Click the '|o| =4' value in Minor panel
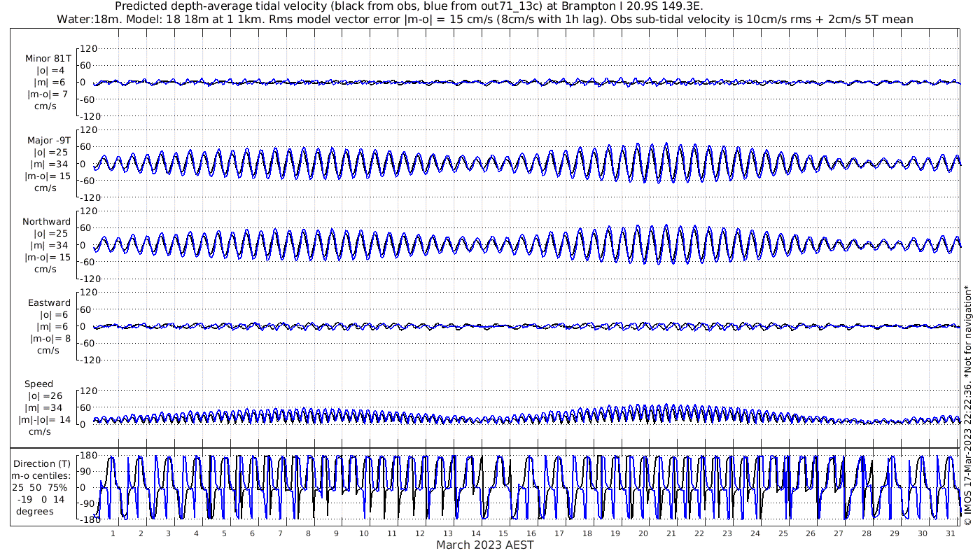The width and height of the screenshot is (980, 560). 50,71
